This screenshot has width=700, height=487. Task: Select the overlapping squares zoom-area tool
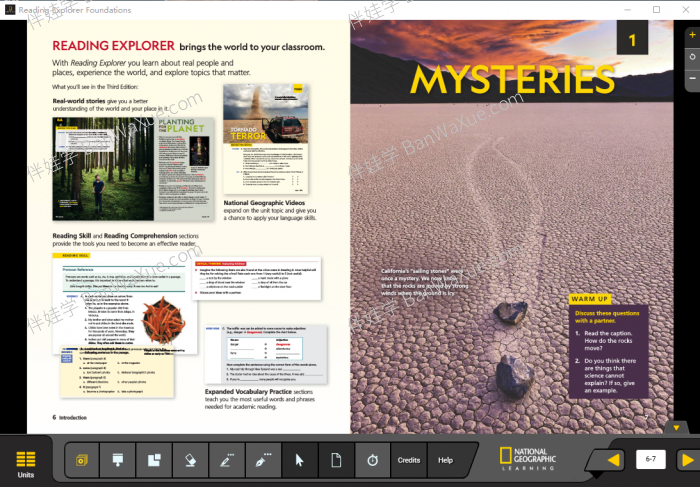pos(154,460)
